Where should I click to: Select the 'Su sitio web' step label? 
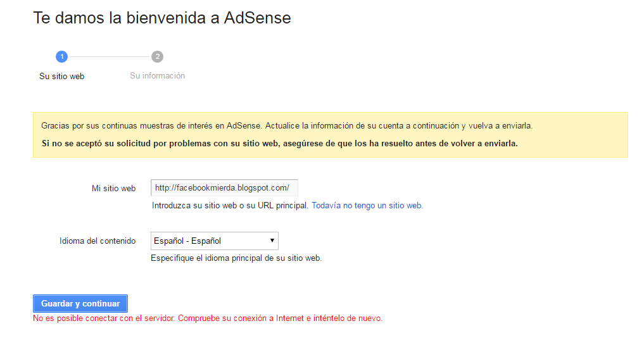click(x=61, y=77)
